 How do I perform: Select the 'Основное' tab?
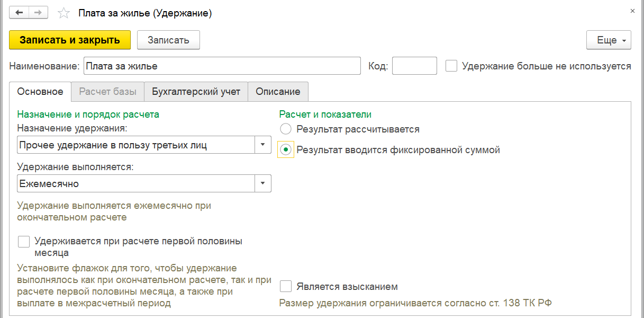40,92
